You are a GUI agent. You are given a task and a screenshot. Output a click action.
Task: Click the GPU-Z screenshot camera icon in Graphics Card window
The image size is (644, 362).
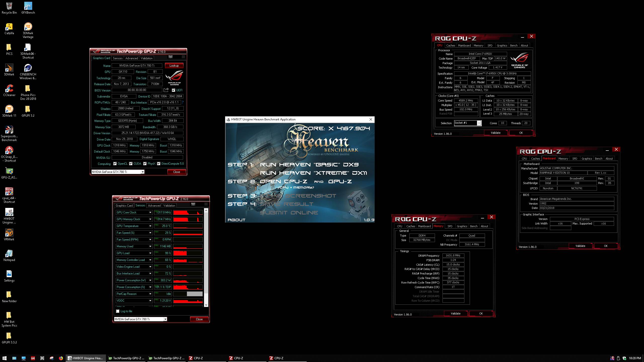click(x=171, y=57)
